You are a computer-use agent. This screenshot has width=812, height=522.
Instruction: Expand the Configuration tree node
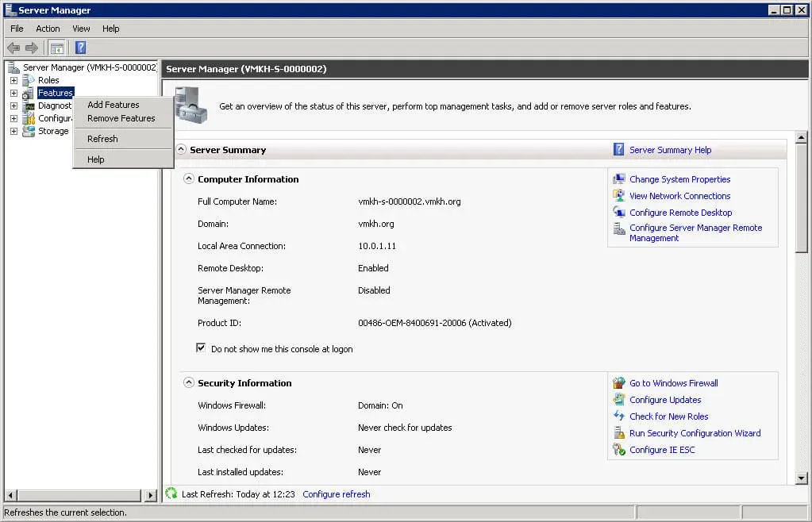(14, 118)
